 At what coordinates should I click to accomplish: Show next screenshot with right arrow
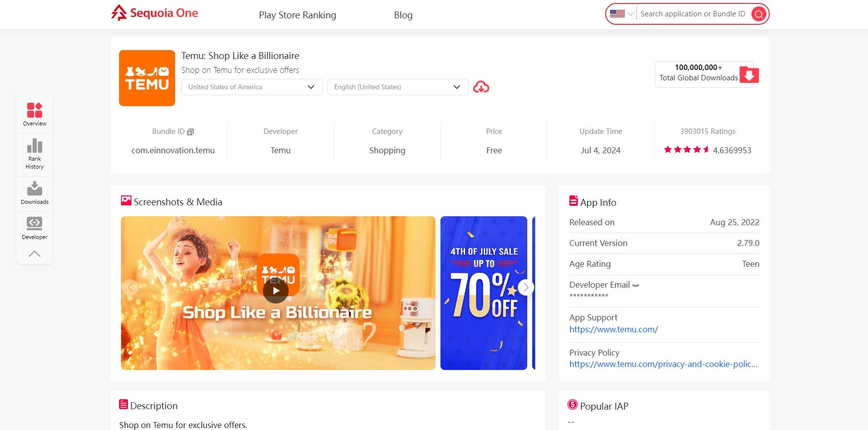click(x=526, y=287)
